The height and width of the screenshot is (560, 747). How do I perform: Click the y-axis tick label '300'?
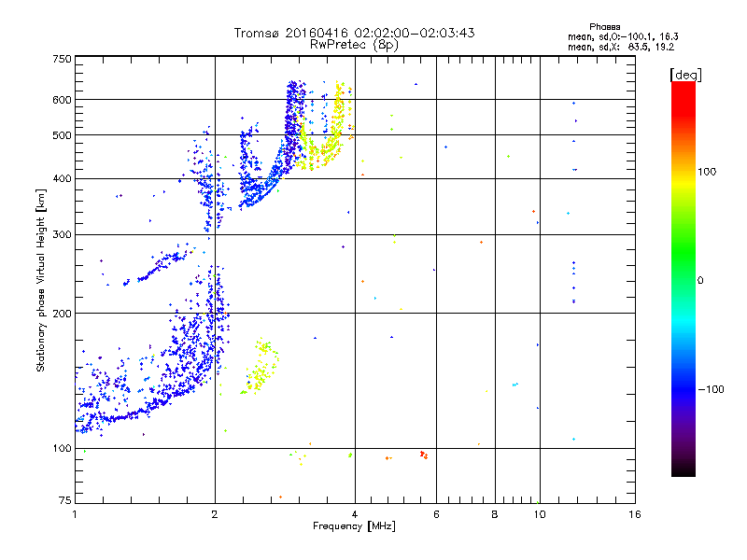pyautogui.click(x=62, y=234)
